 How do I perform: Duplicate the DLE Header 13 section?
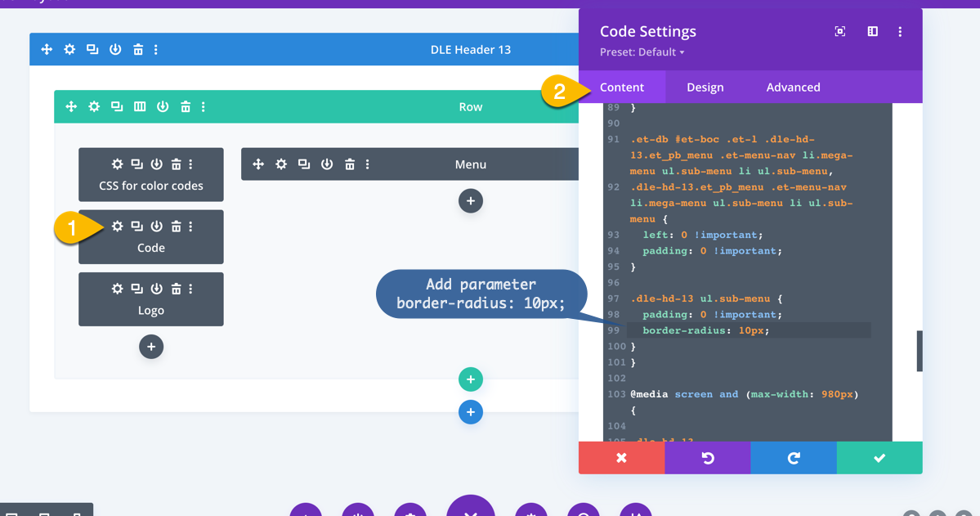[x=92, y=49]
